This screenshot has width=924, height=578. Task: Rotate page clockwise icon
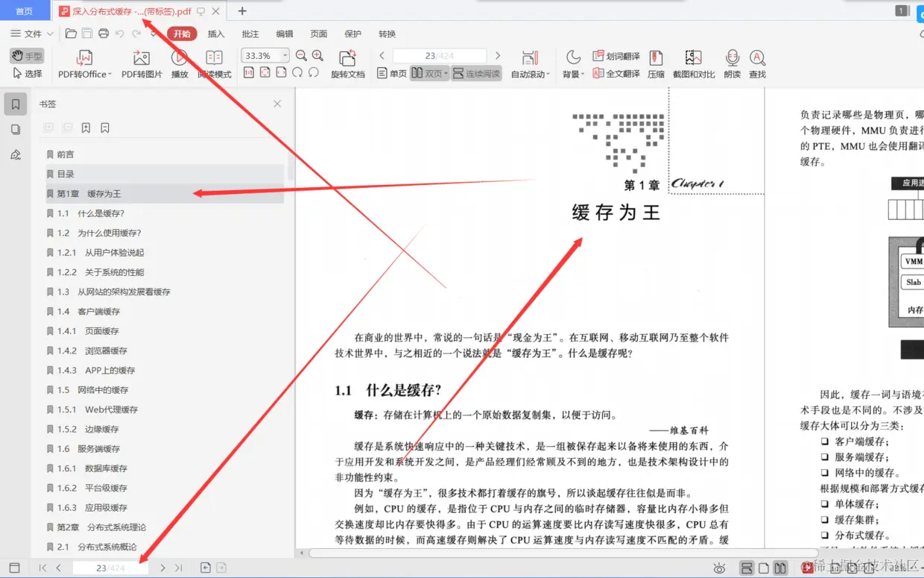pos(297,72)
